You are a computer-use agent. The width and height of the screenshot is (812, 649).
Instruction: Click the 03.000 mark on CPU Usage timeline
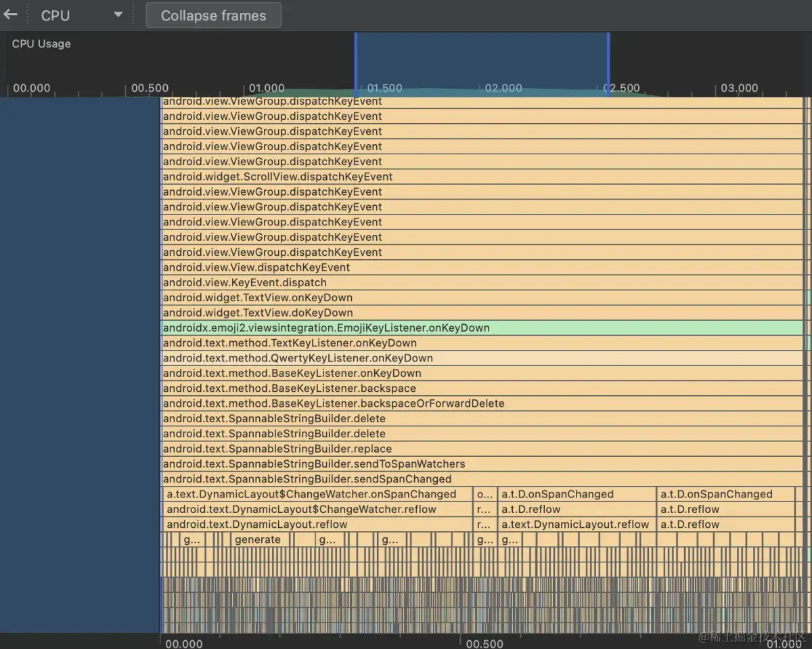click(739, 88)
